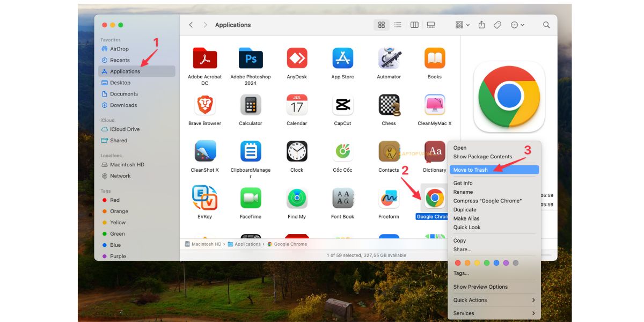Select the Dictionary app icon
The width and height of the screenshot is (644, 322).
click(x=435, y=151)
